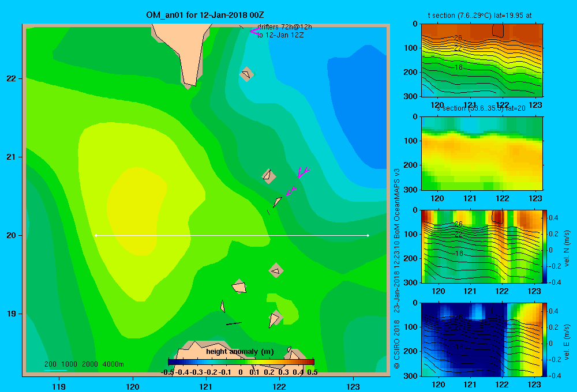This screenshot has width=577, height=392.
Task: Click the vel. N colorbar
Action: tap(545, 246)
